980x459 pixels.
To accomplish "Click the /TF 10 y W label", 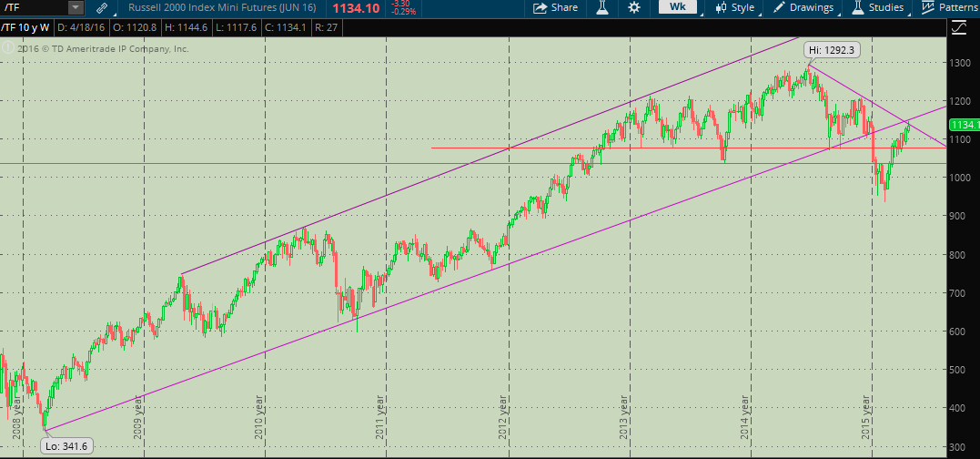I will point(26,28).
